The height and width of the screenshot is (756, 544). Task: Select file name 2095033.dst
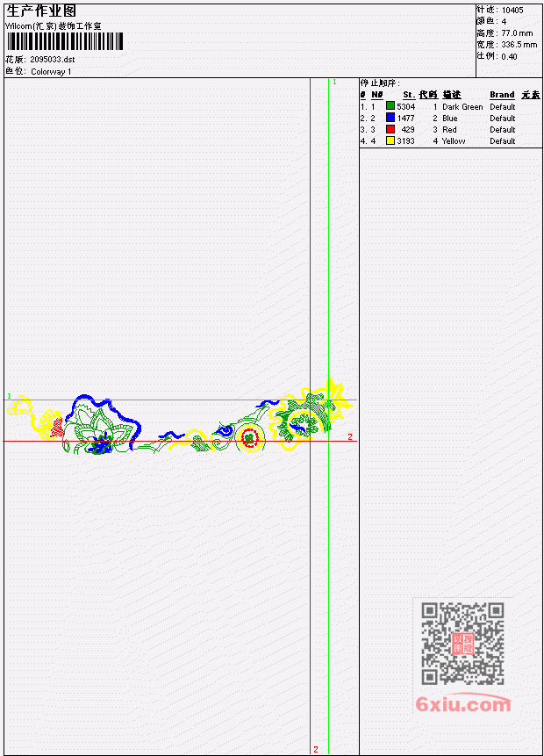click(x=53, y=60)
